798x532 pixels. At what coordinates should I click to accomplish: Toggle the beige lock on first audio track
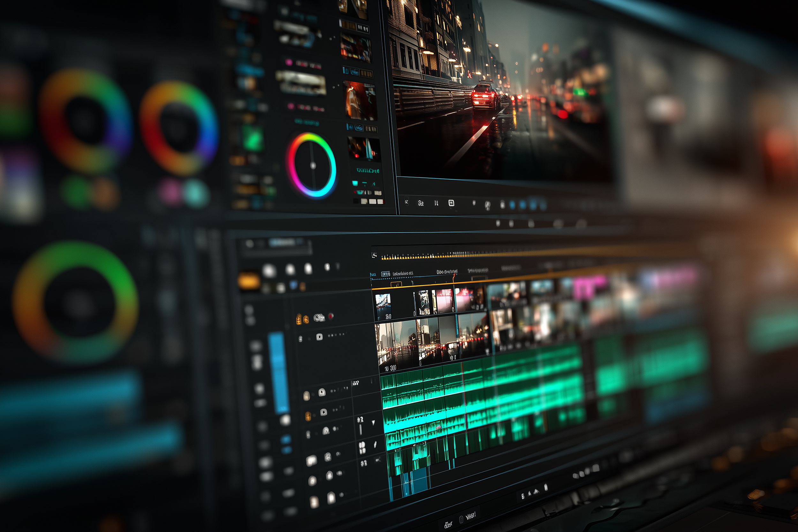(306, 396)
